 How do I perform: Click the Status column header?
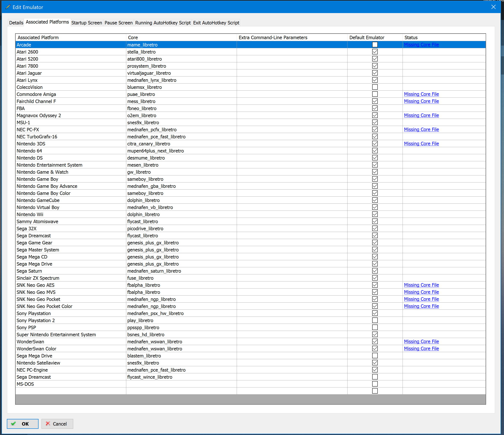point(444,37)
